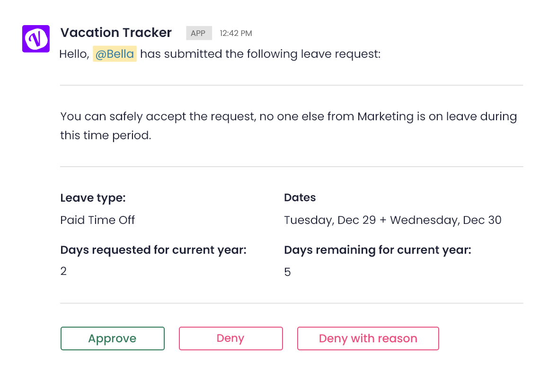Click the Days requested for current year heading
Image resolution: width=549 pixels, height=392 pixels.
click(153, 250)
